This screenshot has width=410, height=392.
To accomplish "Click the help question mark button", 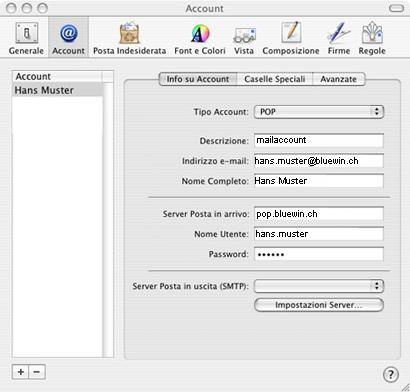I will click(x=390, y=374).
